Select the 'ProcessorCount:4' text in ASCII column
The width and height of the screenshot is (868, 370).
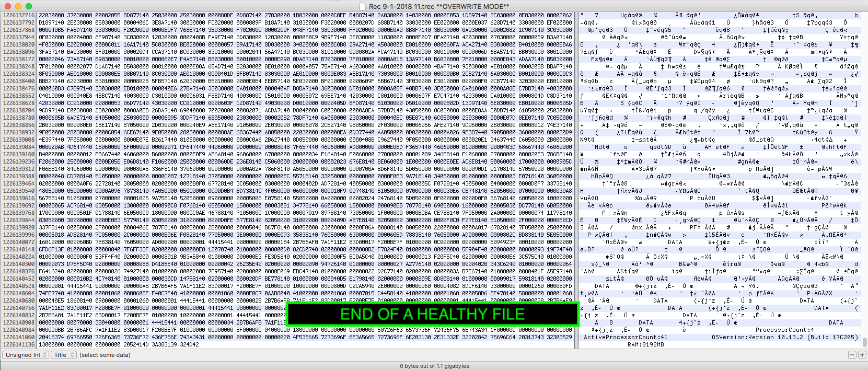tap(784, 330)
